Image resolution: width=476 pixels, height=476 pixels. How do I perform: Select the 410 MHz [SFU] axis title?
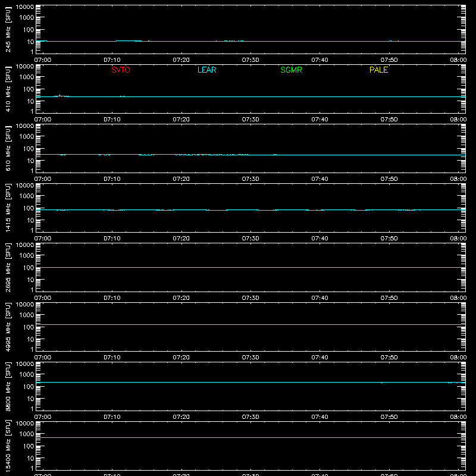pyautogui.click(x=8, y=89)
